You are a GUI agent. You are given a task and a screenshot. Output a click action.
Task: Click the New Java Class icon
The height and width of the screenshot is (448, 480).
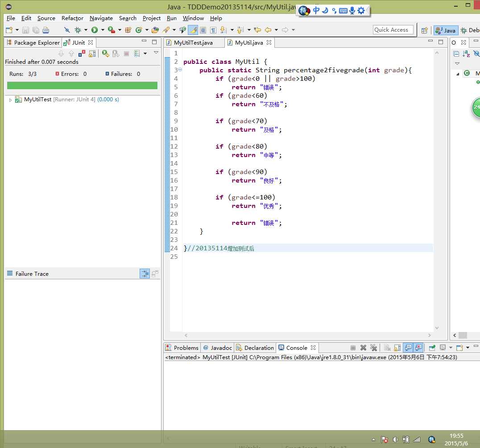(139, 30)
